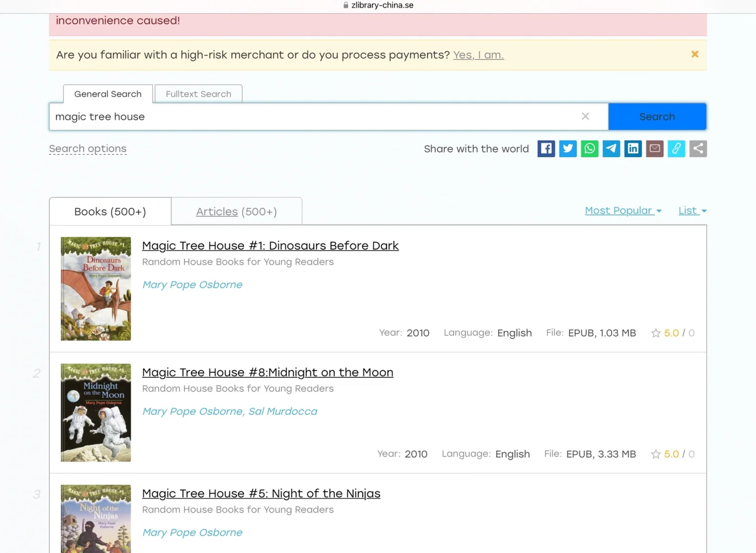The height and width of the screenshot is (553, 756).
Task: Expand Search options
Action: (x=88, y=148)
